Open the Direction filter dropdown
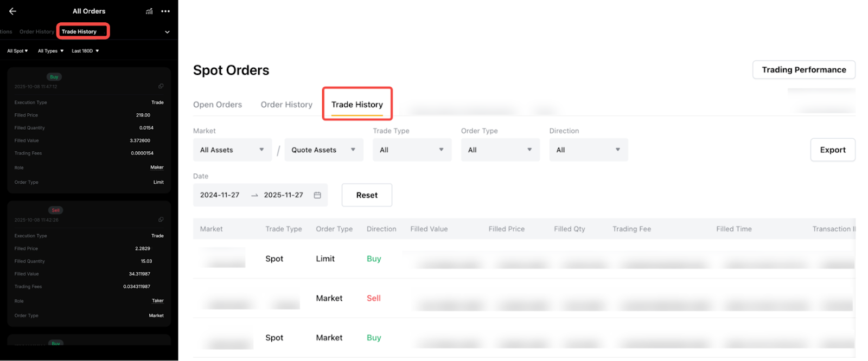The image size is (868, 361). 588,150
